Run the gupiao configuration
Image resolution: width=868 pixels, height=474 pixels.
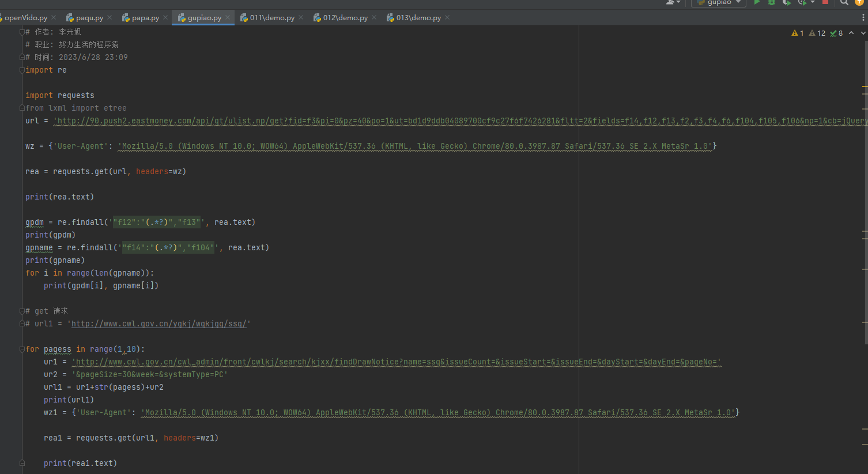click(x=757, y=2)
